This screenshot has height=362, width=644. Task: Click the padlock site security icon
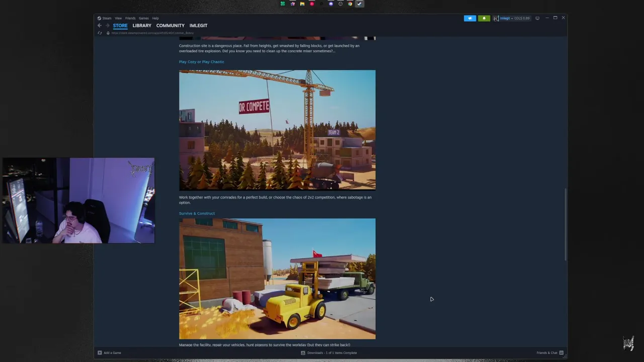click(108, 33)
